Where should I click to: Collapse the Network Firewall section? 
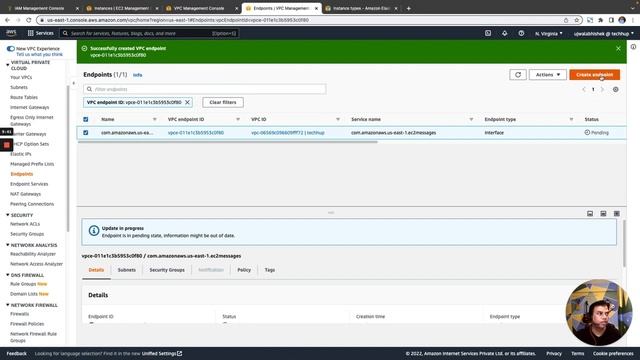[7, 305]
